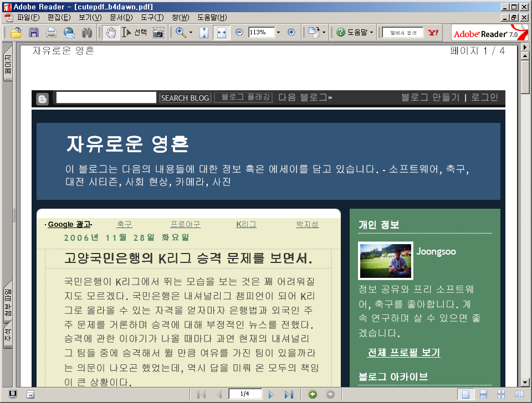The width and height of the screenshot is (532, 403).
Task: Click the 전체 프로필 보기 link
Action: coord(404,353)
